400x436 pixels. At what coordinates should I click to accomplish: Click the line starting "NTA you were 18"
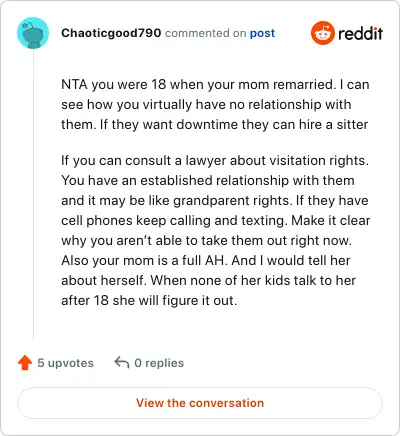point(215,85)
